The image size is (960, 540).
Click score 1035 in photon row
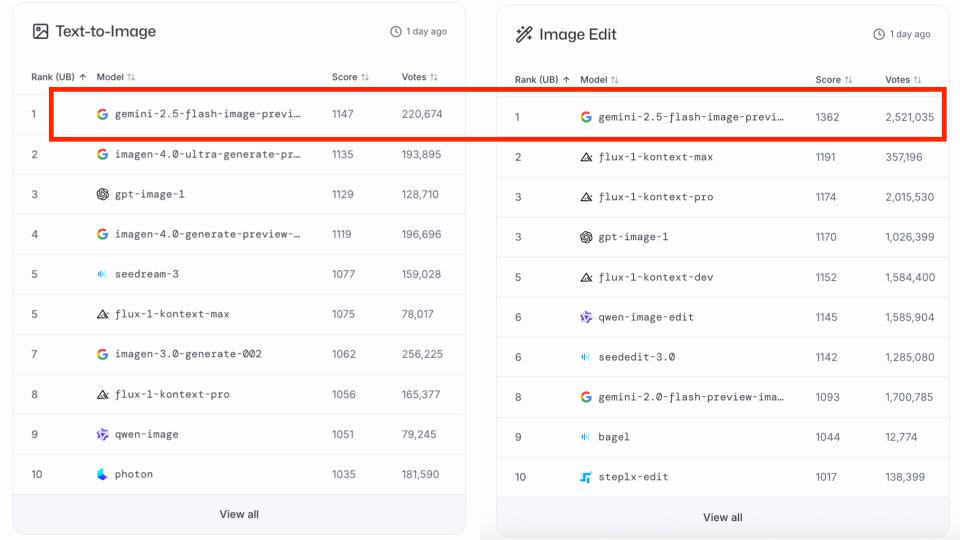[x=343, y=474]
